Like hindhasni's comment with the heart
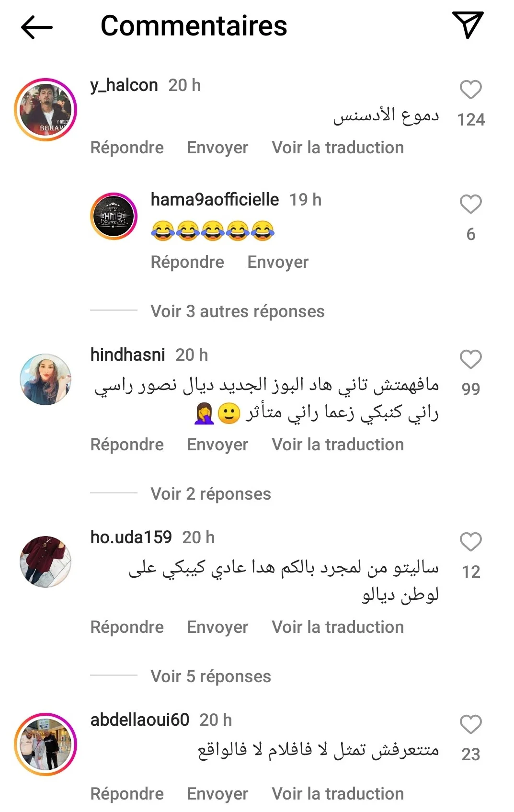Screen dimensions: 514x812 coord(470,359)
